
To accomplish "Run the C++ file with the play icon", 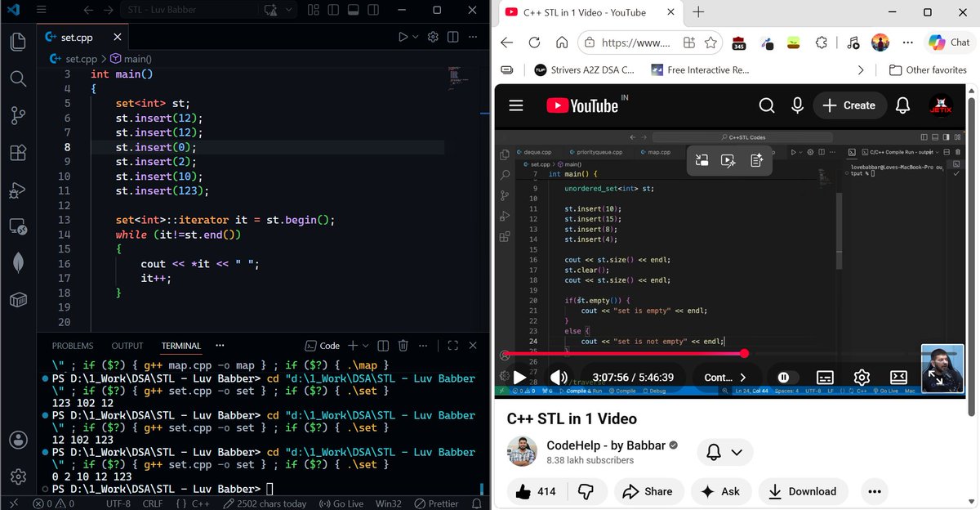I will (403, 37).
